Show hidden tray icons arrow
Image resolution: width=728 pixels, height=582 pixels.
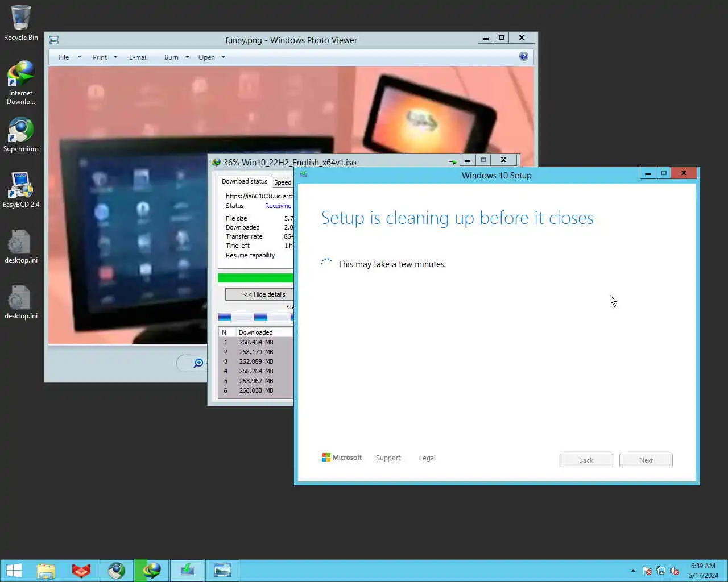633,571
